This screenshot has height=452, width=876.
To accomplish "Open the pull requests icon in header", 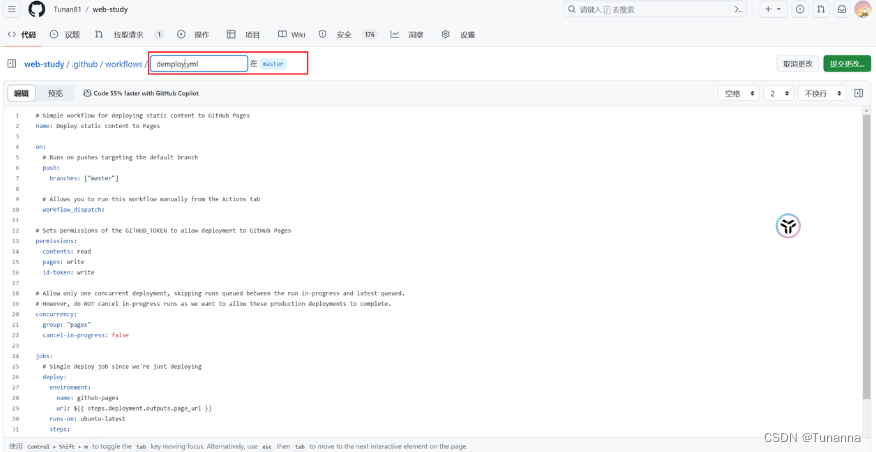I will pyautogui.click(x=821, y=9).
